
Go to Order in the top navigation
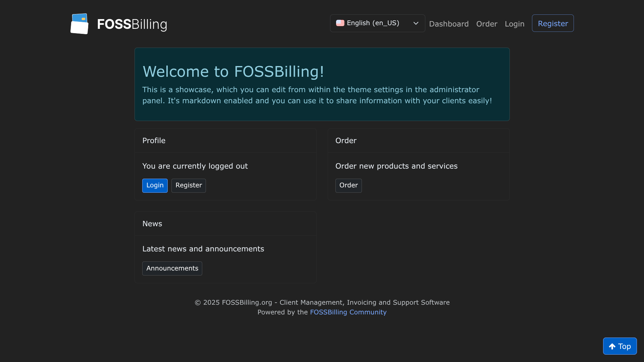pyautogui.click(x=487, y=24)
